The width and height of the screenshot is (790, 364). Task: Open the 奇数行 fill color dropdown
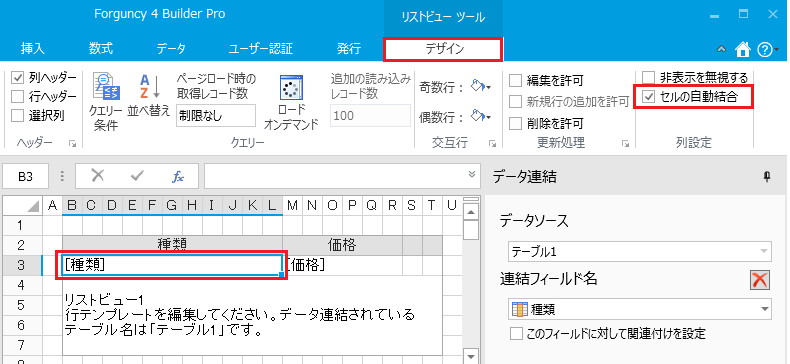tap(481, 87)
